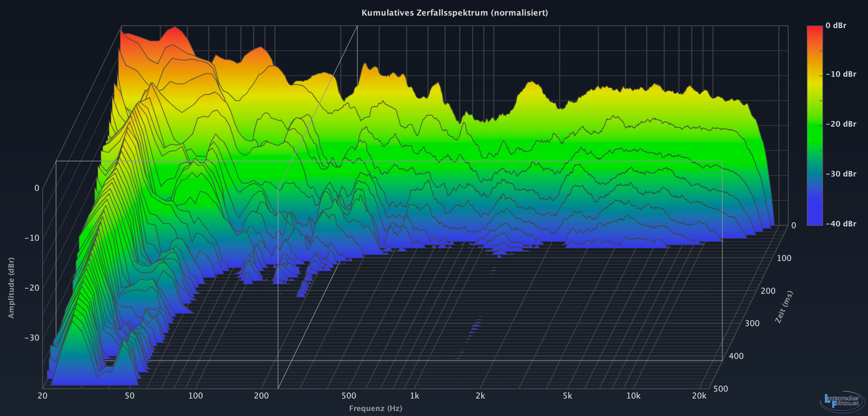Click the 2k frequency axis tick label
The width and height of the screenshot is (868, 416).
(480, 396)
